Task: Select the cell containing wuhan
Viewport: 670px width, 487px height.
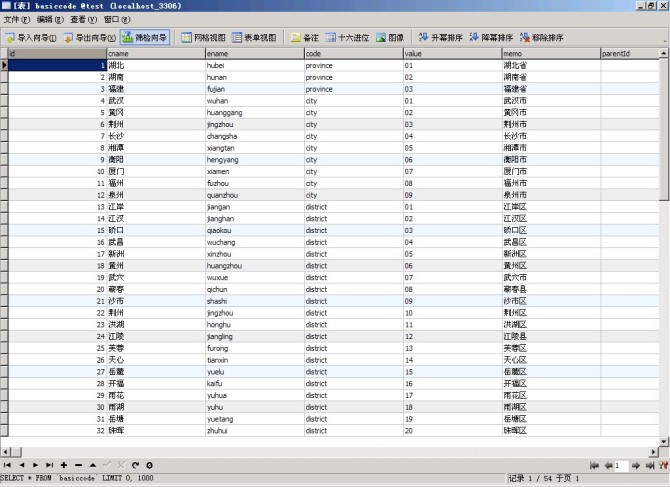Action: (x=253, y=99)
